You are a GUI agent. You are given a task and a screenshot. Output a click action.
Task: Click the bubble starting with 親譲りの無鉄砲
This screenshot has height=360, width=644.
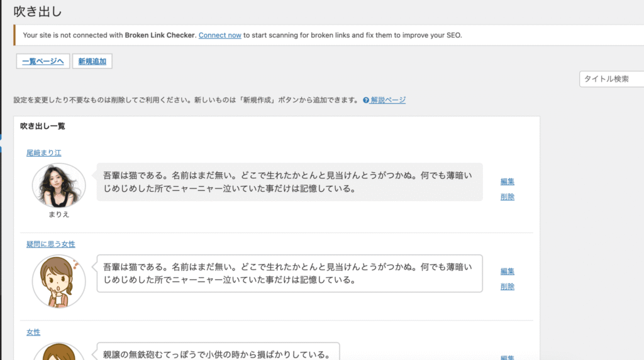[217, 353]
